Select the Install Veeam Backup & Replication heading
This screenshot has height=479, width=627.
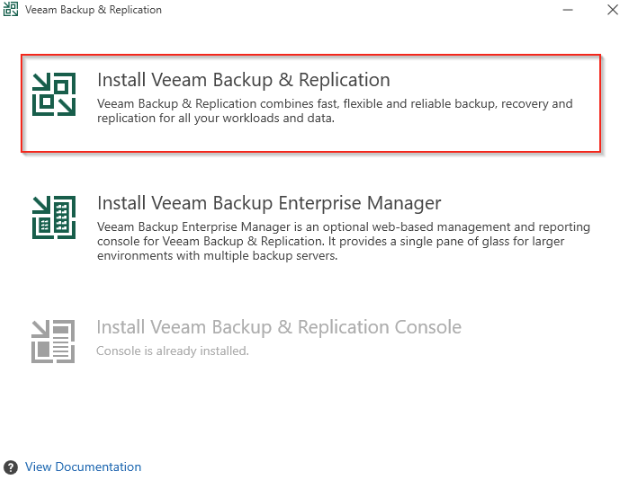(243, 80)
